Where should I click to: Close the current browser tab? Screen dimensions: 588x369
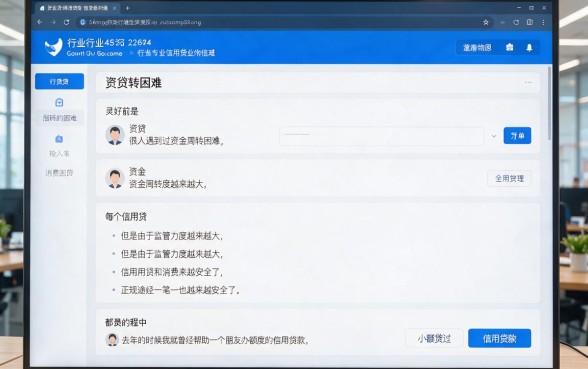114,8
